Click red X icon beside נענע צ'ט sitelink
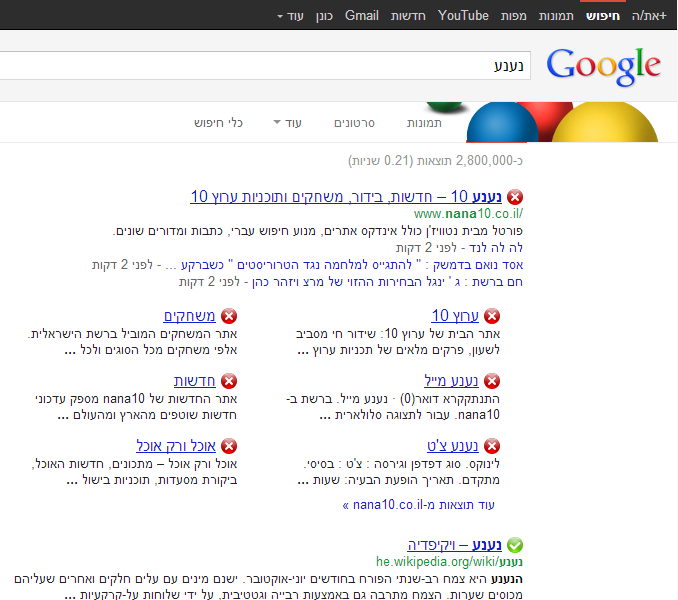Screen dimensions: 678x600 click(x=492, y=446)
